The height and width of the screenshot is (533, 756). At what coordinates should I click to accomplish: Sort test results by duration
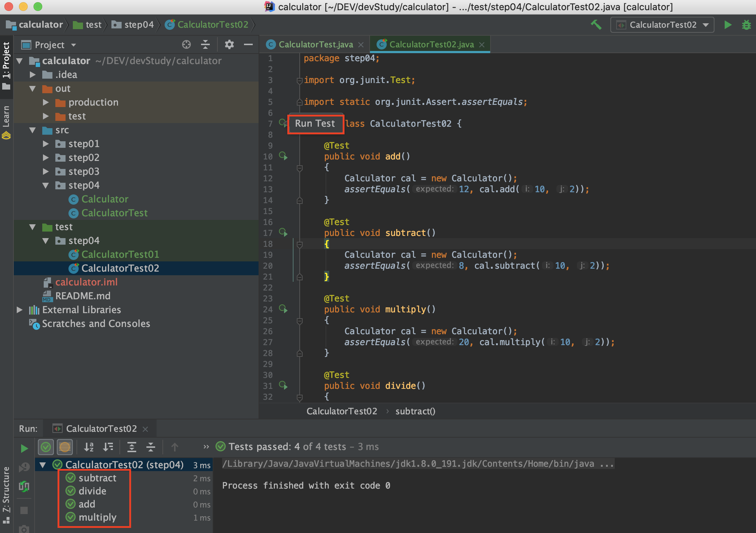[108, 447]
